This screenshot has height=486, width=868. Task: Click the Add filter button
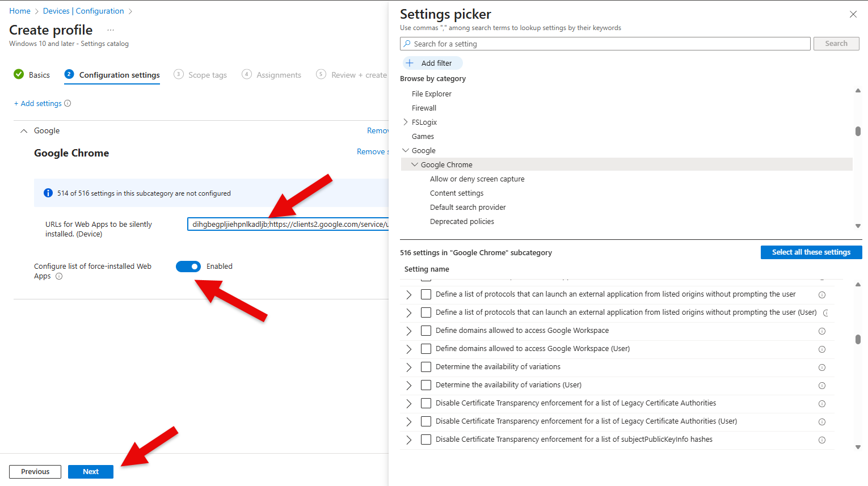pyautogui.click(x=433, y=63)
